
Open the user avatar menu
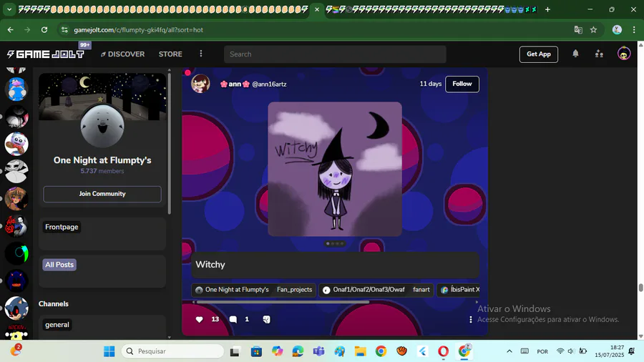coord(624,54)
